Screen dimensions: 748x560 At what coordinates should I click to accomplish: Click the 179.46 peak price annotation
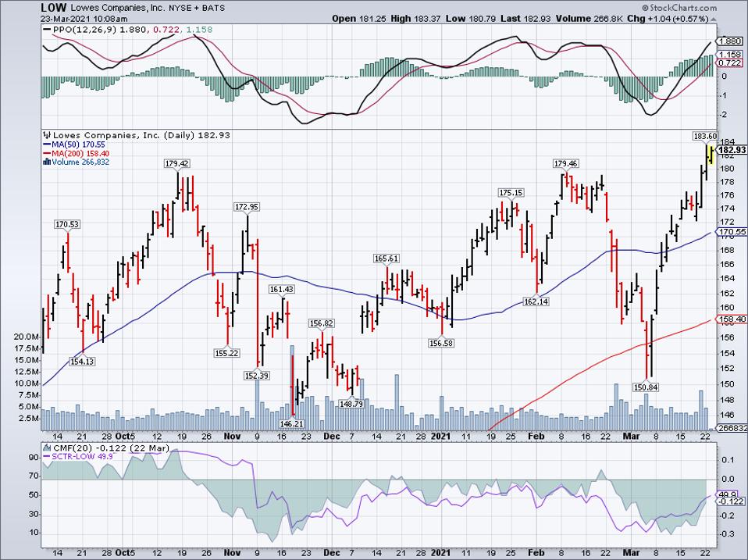566,163
